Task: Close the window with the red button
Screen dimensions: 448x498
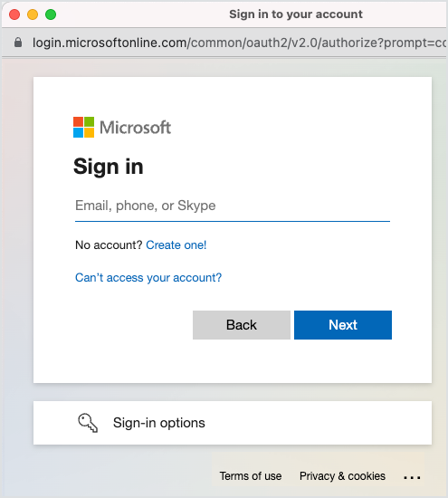Action: pyautogui.click(x=14, y=14)
